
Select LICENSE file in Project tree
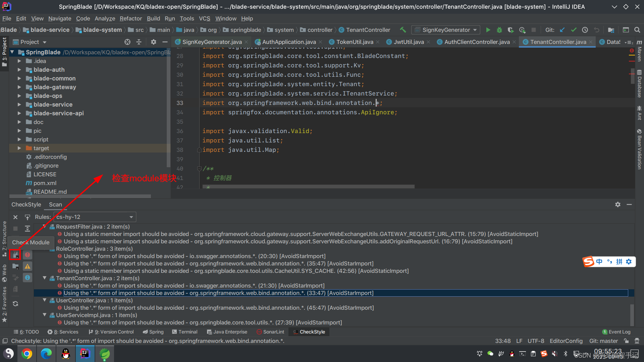pos(45,174)
